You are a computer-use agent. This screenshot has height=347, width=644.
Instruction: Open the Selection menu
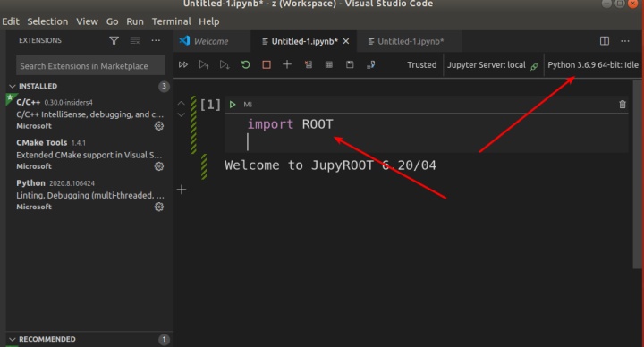click(47, 21)
